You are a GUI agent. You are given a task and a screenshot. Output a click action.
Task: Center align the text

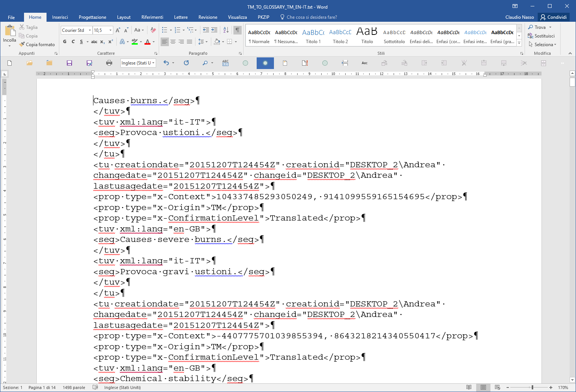click(x=173, y=42)
